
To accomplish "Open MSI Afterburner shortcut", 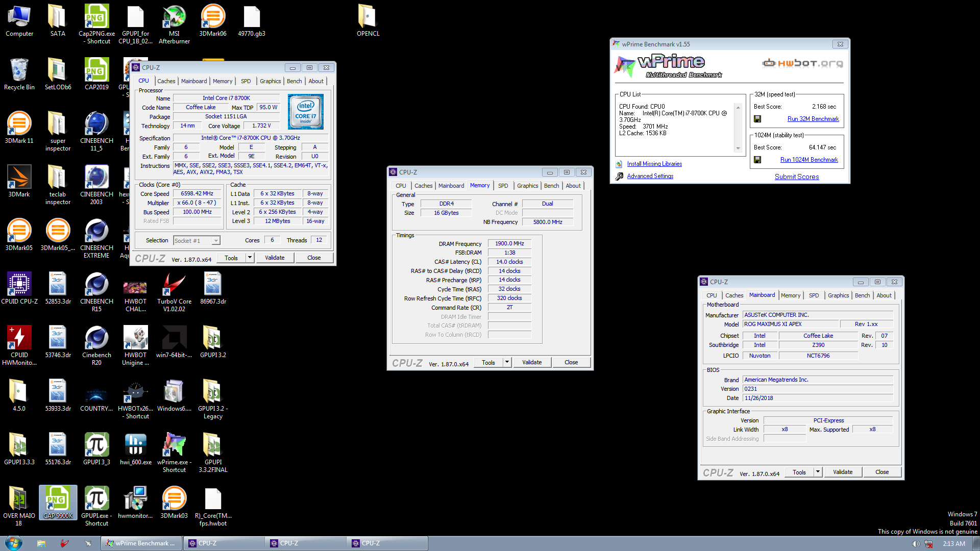I will [174, 24].
